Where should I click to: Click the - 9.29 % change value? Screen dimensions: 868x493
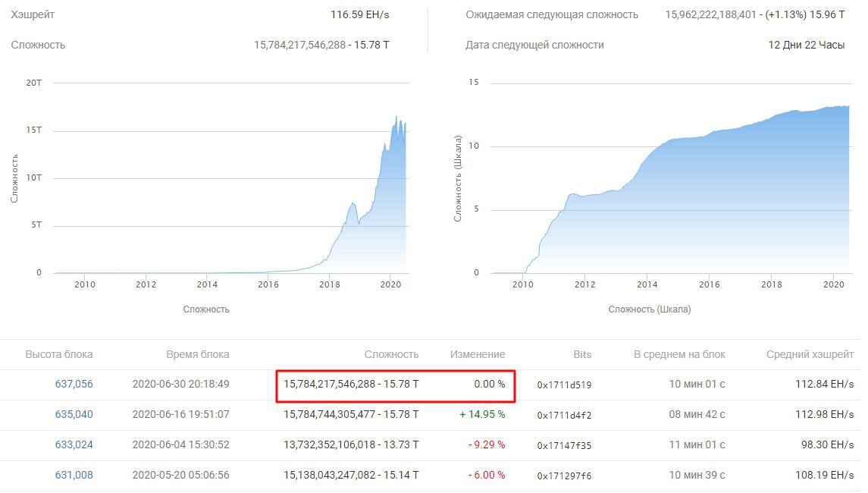pos(487,444)
